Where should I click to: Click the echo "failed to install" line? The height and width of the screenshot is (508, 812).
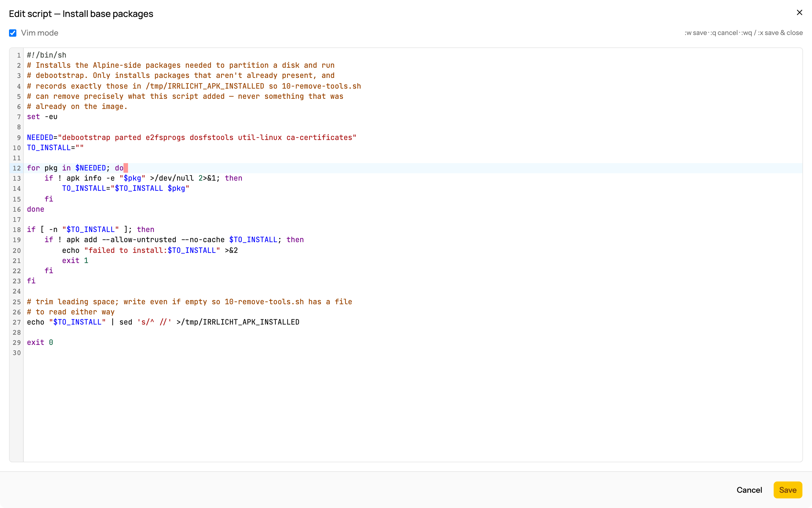[150, 250]
